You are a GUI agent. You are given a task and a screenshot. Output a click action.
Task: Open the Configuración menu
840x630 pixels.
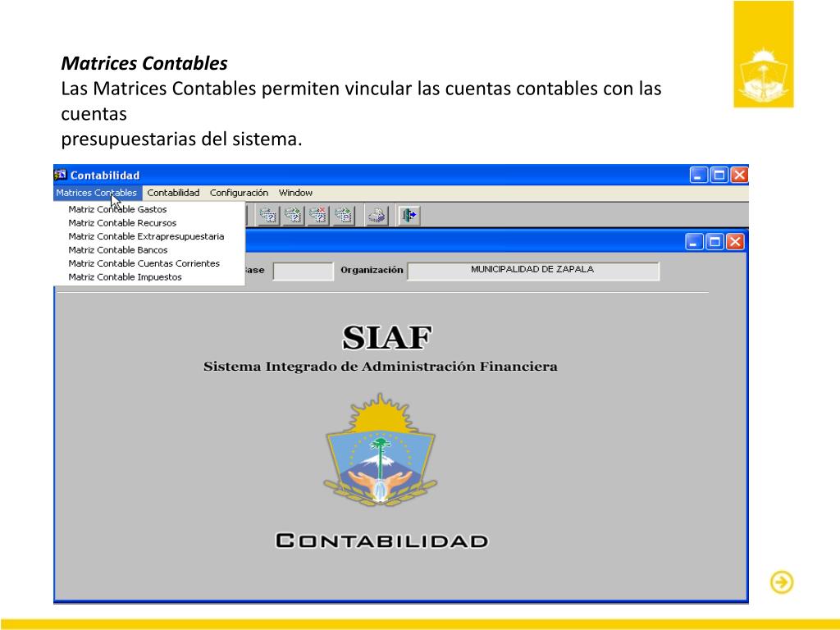click(239, 193)
